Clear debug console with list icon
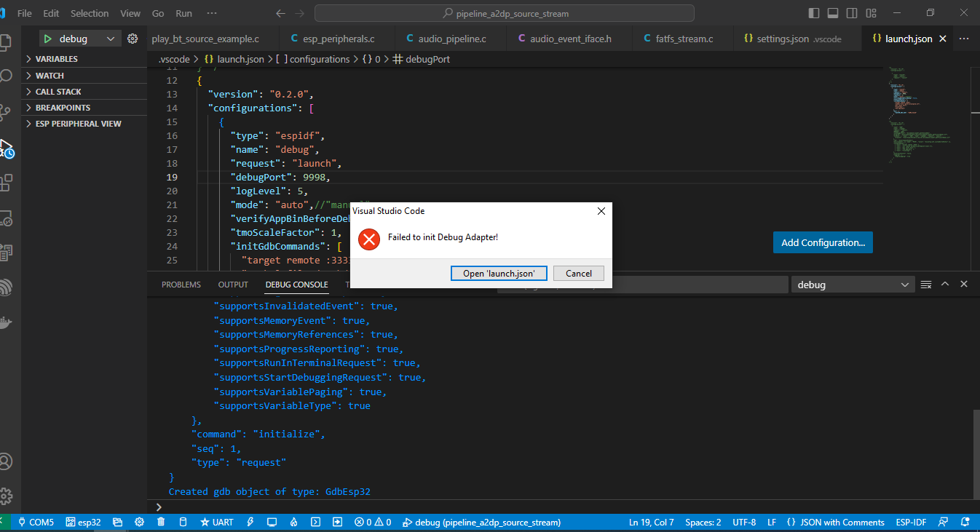Viewport: 980px width, 532px height. pyautogui.click(x=926, y=284)
